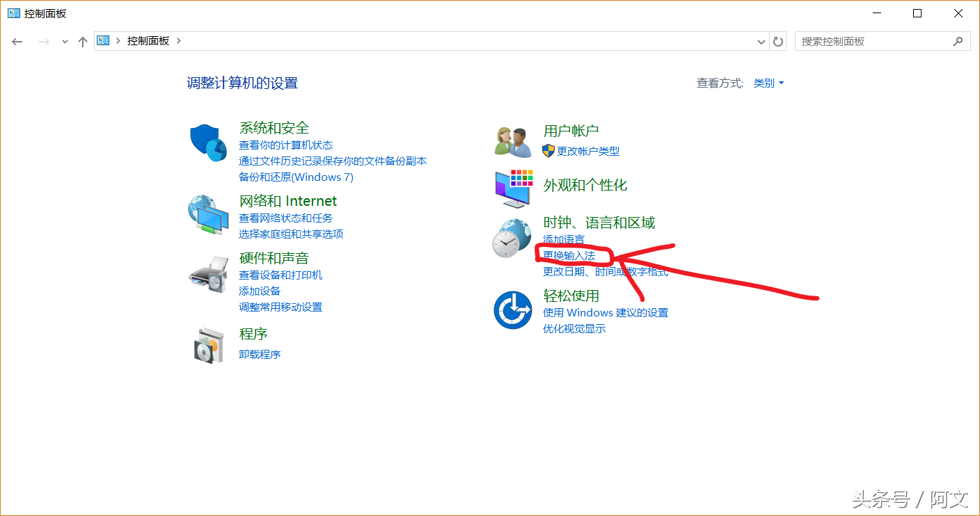This screenshot has height=516, width=980.
Task: Click the 系统和安全 shield icon
Action: (208, 143)
